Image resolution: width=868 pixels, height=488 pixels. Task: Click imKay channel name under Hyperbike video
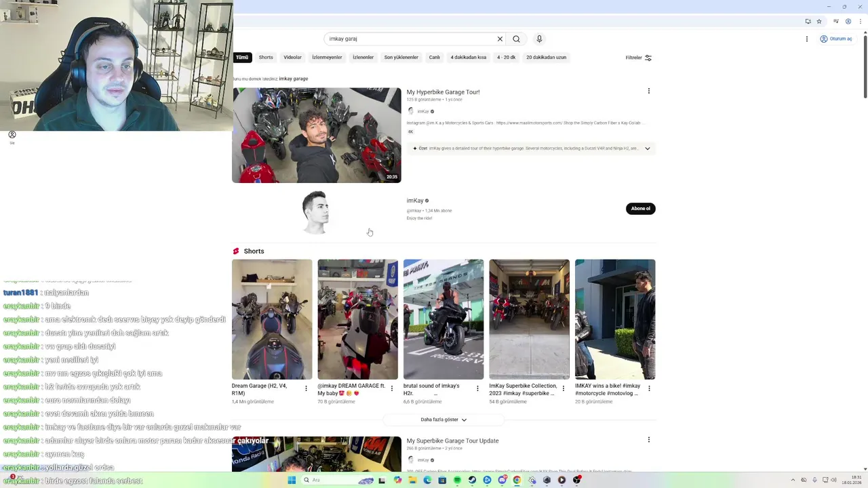(x=423, y=111)
